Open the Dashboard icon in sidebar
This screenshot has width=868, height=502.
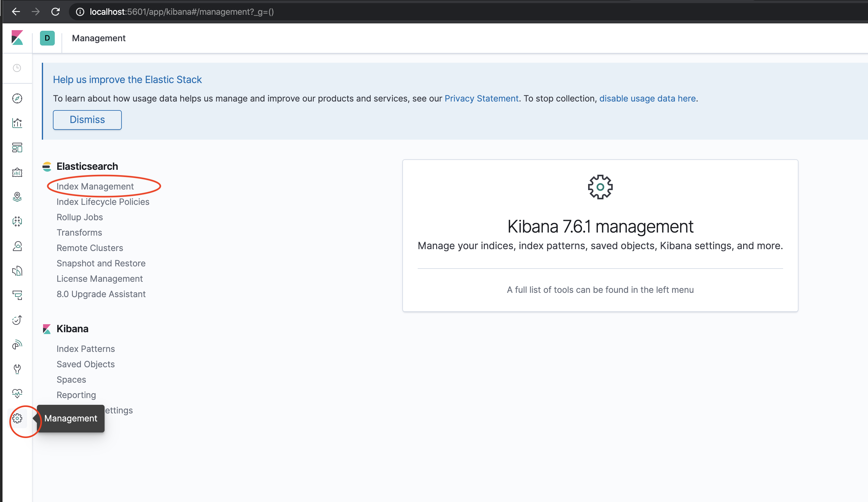click(17, 147)
